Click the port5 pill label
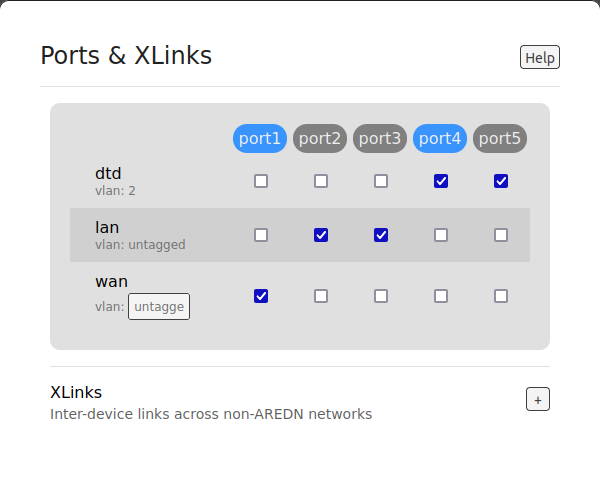Viewport: 600px width, 500px height. tap(500, 138)
